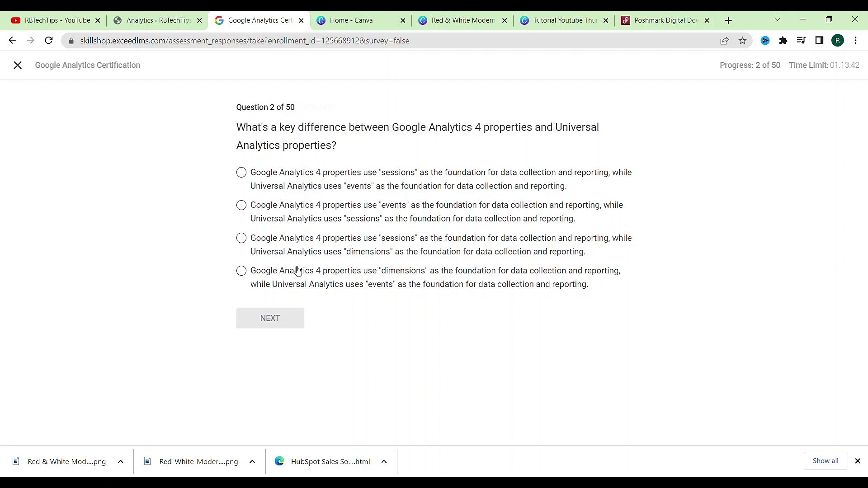Click Show all downloads
The image size is (868, 488).
(825, 461)
